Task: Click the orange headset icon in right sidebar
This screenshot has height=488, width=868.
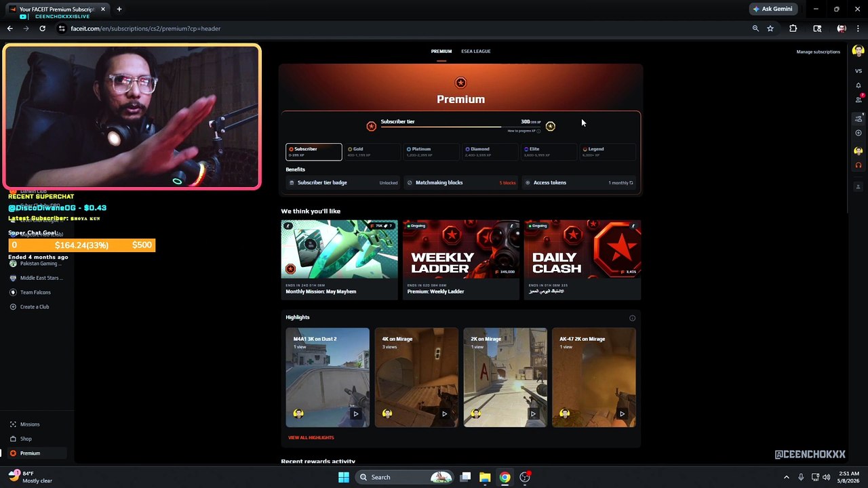Action: [x=858, y=165]
